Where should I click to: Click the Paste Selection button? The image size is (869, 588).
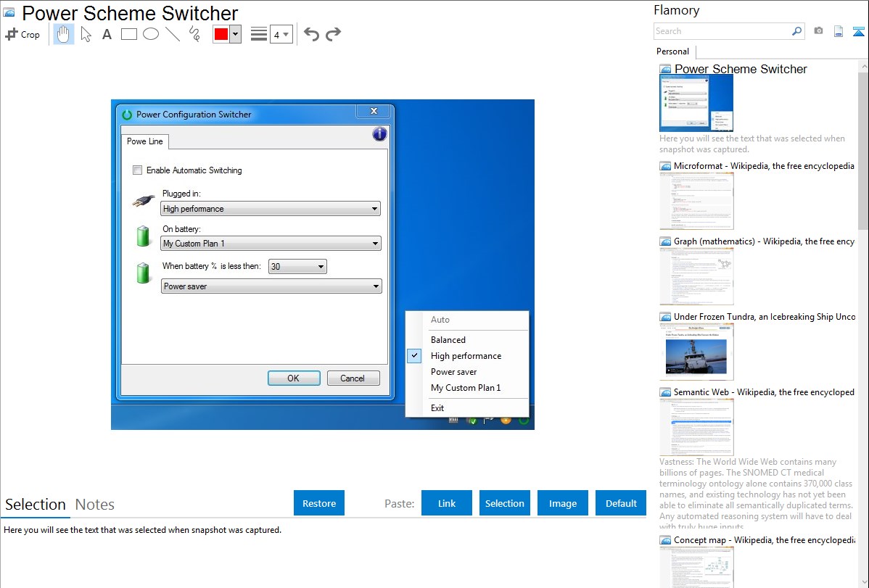click(x=504, y=503)
